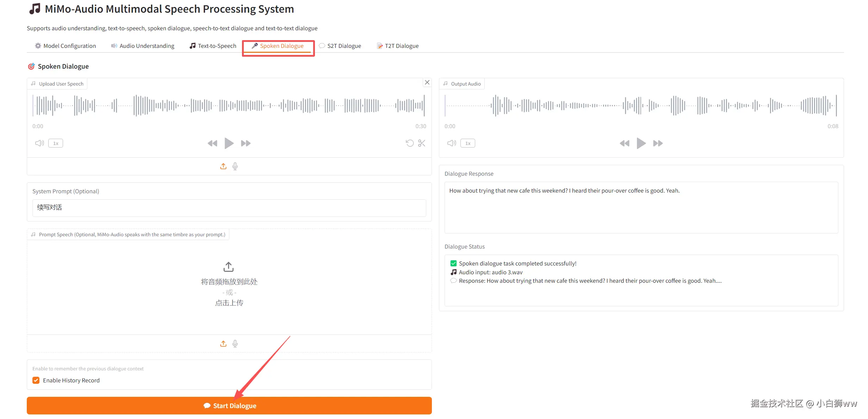Viewport: 868px width, 419px height.
Task: Click the undo reset icon for user speech
Action: tap(409, 143)
